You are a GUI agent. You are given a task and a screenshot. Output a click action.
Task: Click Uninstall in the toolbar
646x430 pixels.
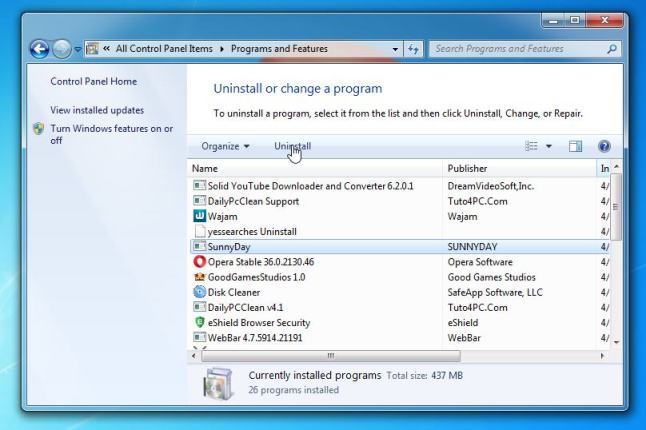click(x=292, y=146)
